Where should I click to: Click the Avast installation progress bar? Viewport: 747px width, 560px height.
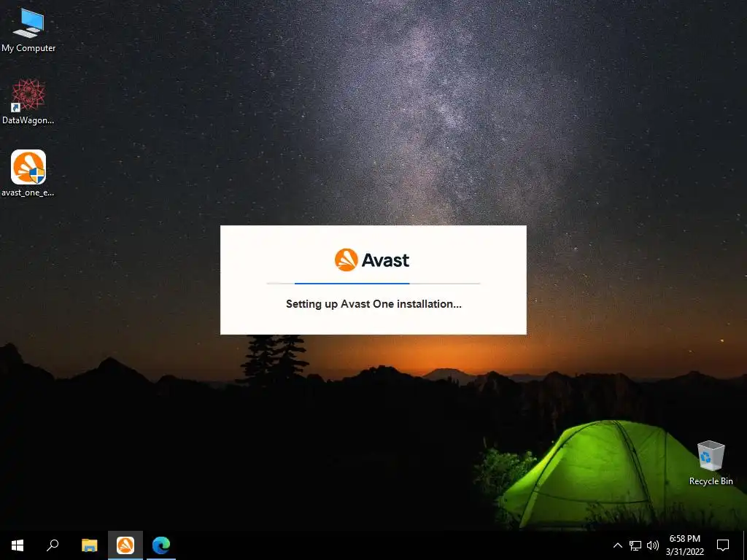tap(373, 284)
